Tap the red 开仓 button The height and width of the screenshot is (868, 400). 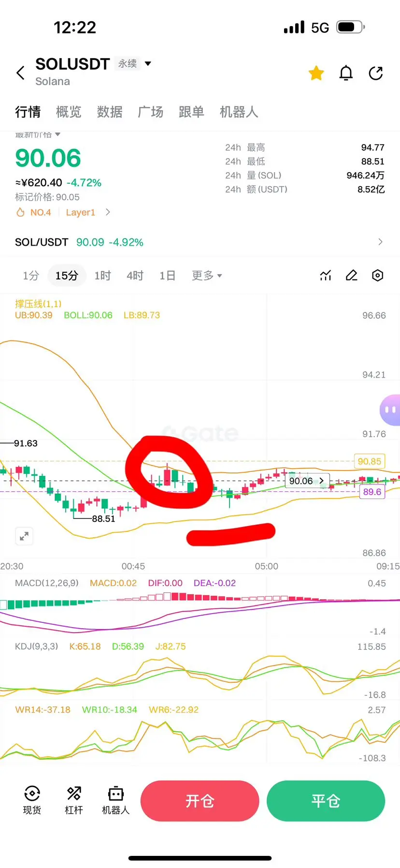(200, 801)
